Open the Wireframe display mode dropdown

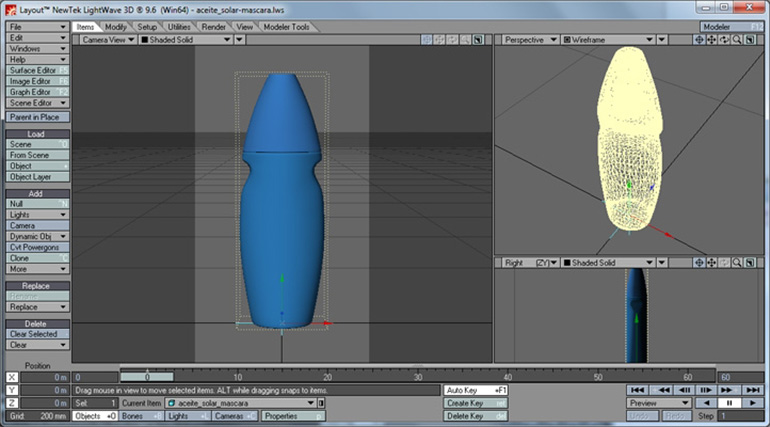click(x=608, y=40)
